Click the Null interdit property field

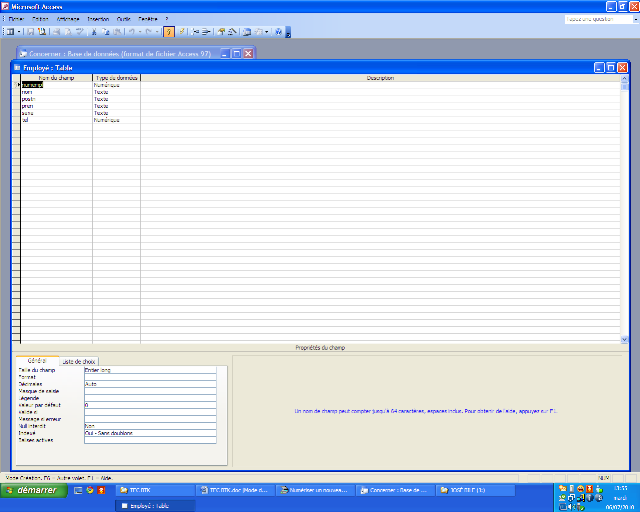[150, 426]
